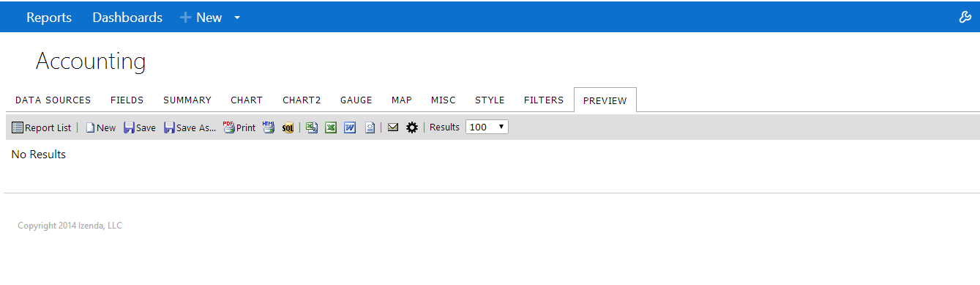Export report to Word document icon
The height and width of the screenshot is (285, 980).
point(350,127)
